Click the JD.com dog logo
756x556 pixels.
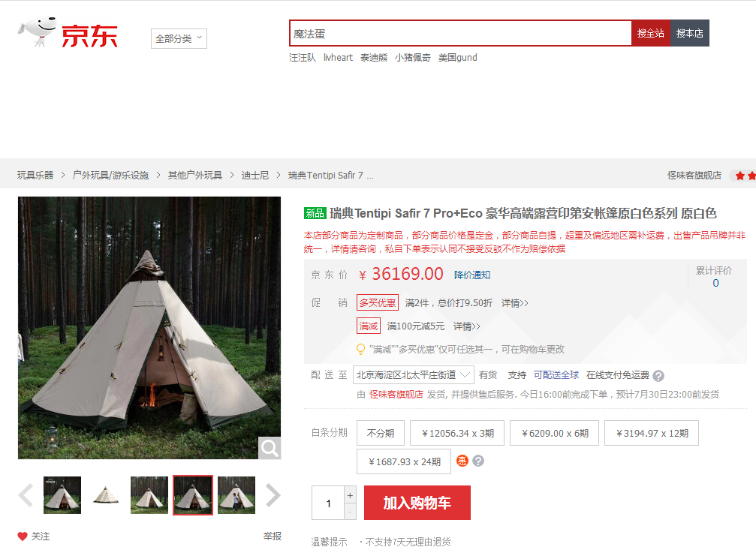(37, 32)
